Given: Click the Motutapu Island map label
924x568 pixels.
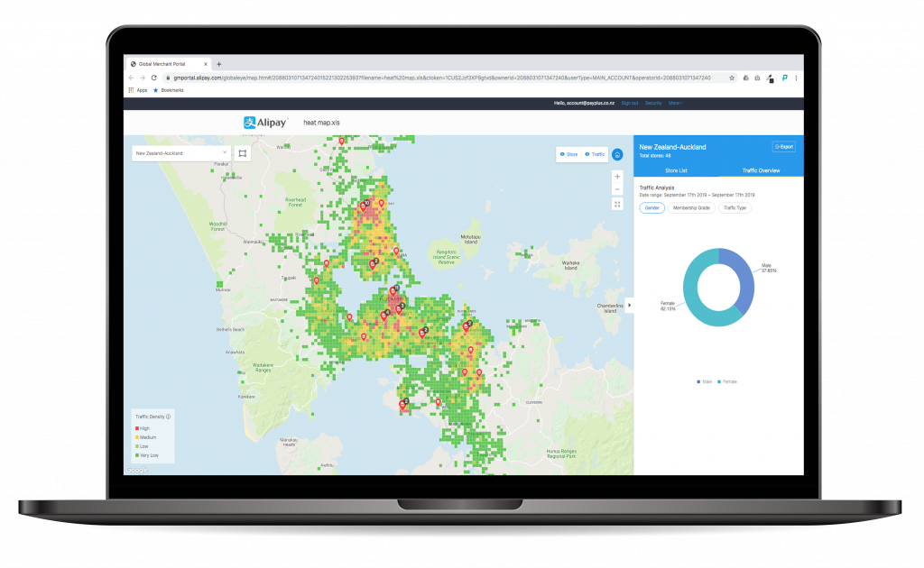Looking at the screenshot, I should [470, 239].
